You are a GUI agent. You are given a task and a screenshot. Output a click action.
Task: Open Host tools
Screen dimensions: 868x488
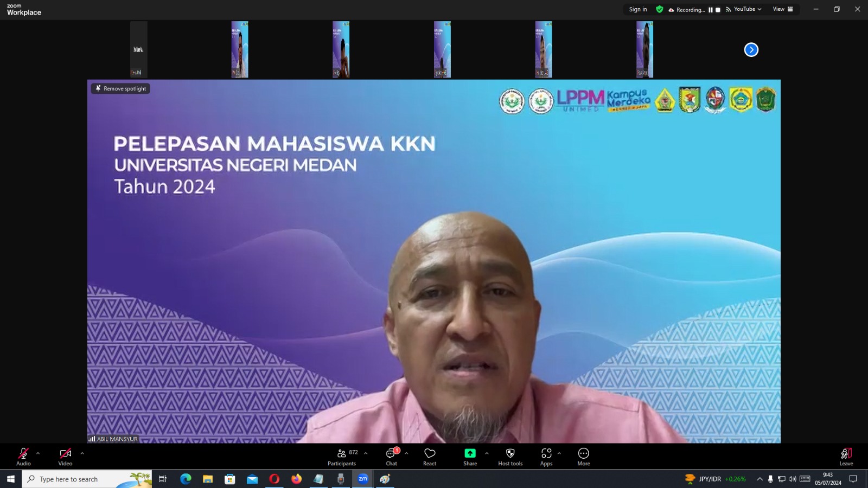point(509,457)
